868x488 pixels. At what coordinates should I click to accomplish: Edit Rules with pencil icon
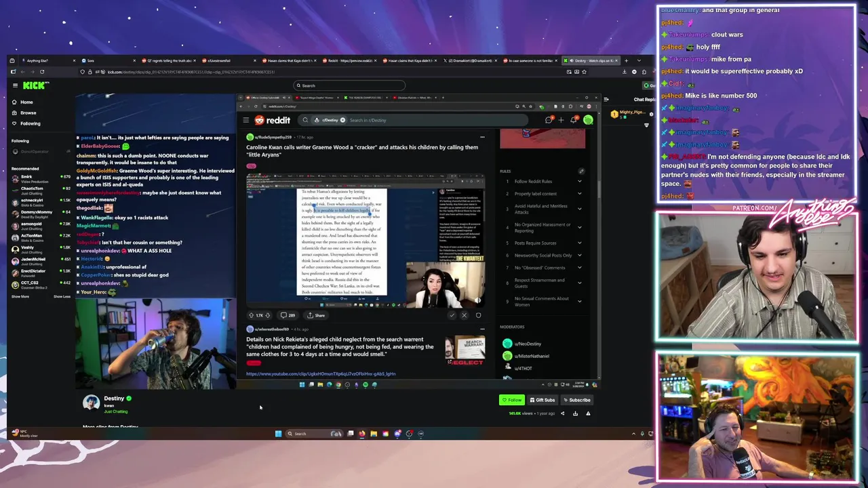tap(581, 171)
